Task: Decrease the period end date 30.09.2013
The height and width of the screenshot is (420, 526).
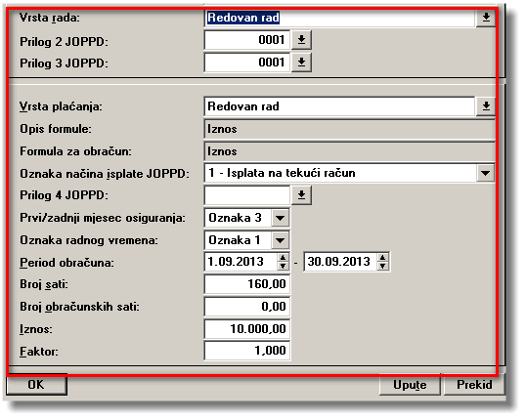Action: [x=382, y=266]
